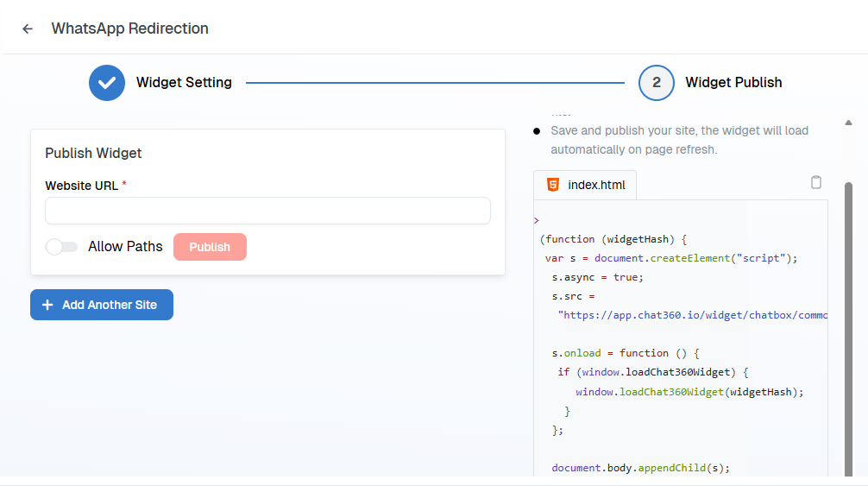Open the index.html tab
The image size is (868, 486).
click(585, 185)
